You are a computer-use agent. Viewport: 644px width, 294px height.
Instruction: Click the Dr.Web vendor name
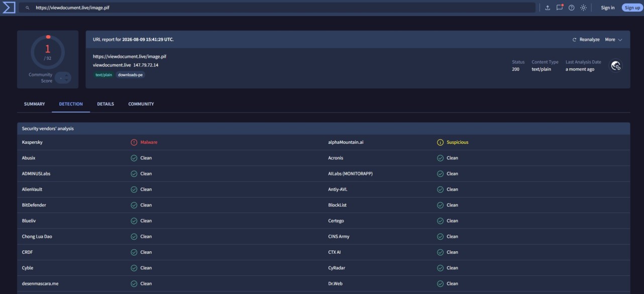click(337, 283)
